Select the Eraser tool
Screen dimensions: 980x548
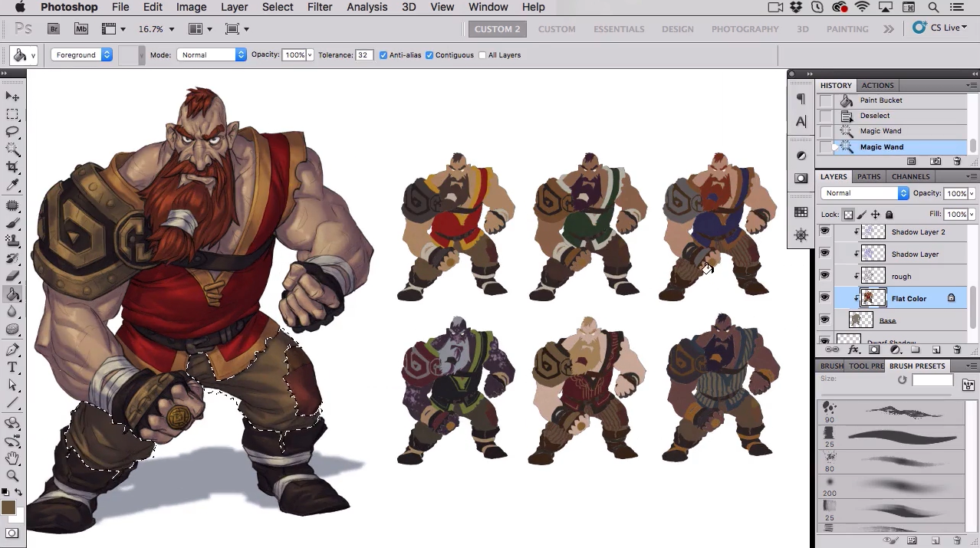[x=12, y=277]
